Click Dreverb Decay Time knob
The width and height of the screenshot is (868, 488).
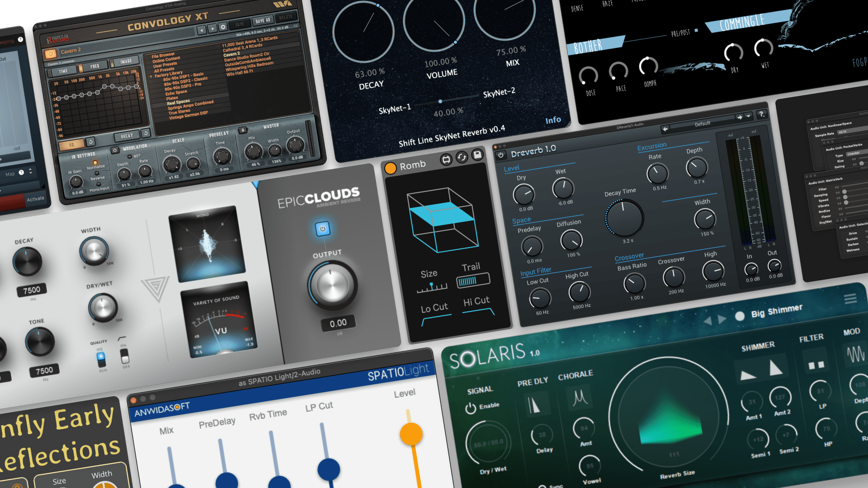625,218
